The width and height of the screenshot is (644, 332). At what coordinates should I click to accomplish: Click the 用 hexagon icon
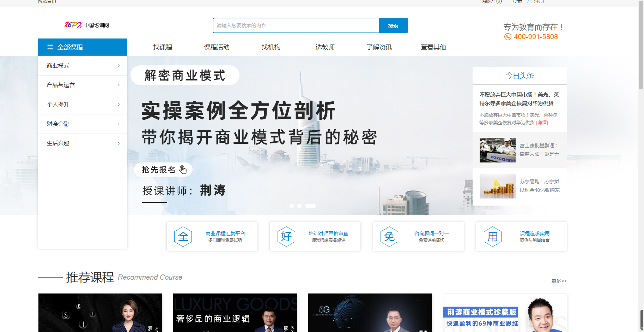[x=492, y=237]
